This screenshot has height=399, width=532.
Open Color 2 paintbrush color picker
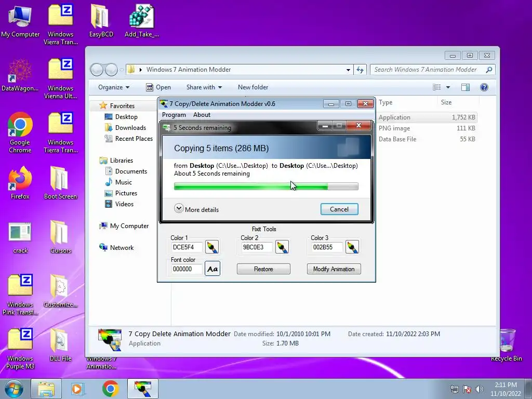point(282,247)
